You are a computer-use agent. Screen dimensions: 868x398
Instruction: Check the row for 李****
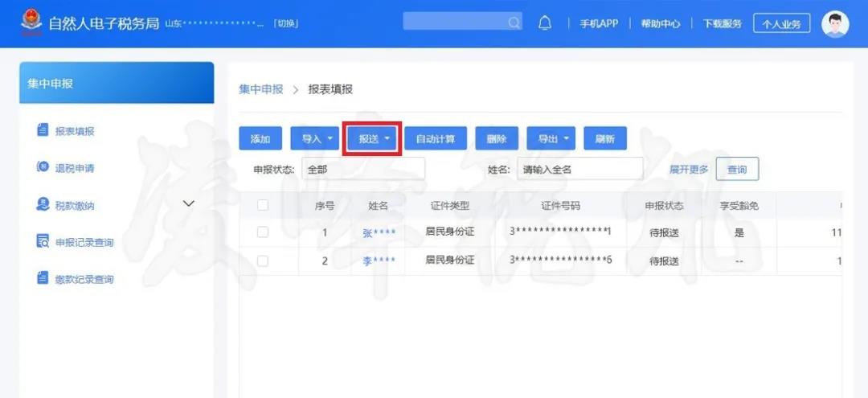262,261
